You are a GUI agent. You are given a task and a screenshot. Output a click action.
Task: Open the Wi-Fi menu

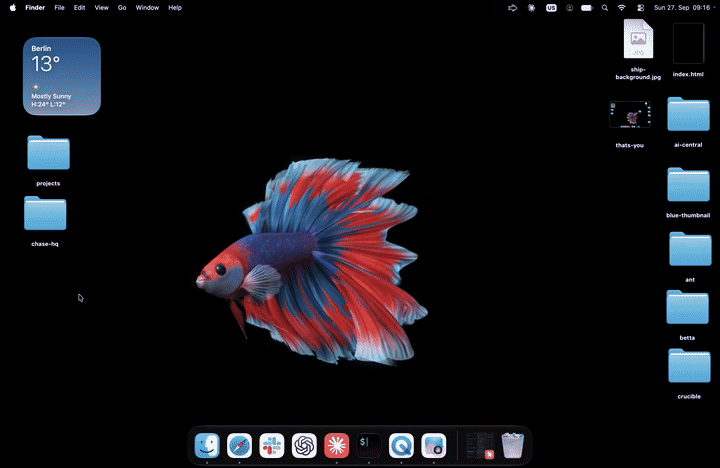(622, 7)
